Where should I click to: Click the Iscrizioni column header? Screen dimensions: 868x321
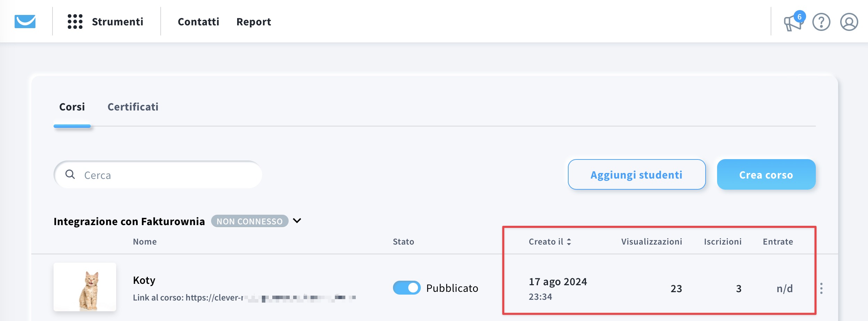[723, 242]
